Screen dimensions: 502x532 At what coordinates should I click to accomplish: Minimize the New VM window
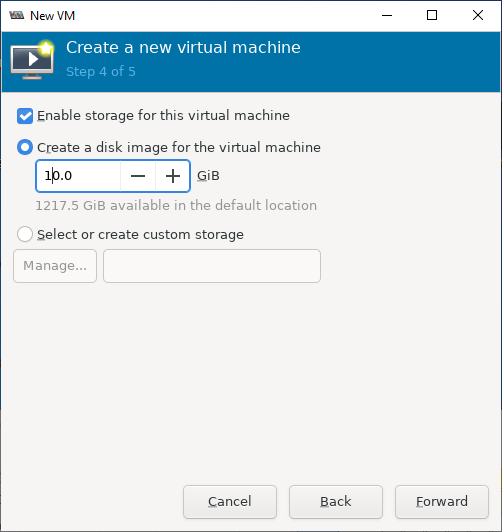tap(387, 15)
